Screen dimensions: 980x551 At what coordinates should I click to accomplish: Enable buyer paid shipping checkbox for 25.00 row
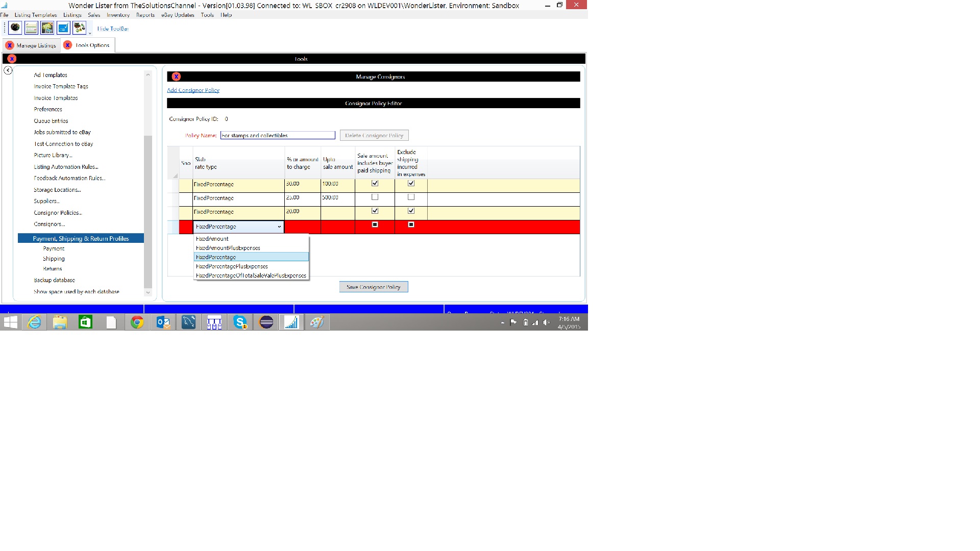(375, 197)
